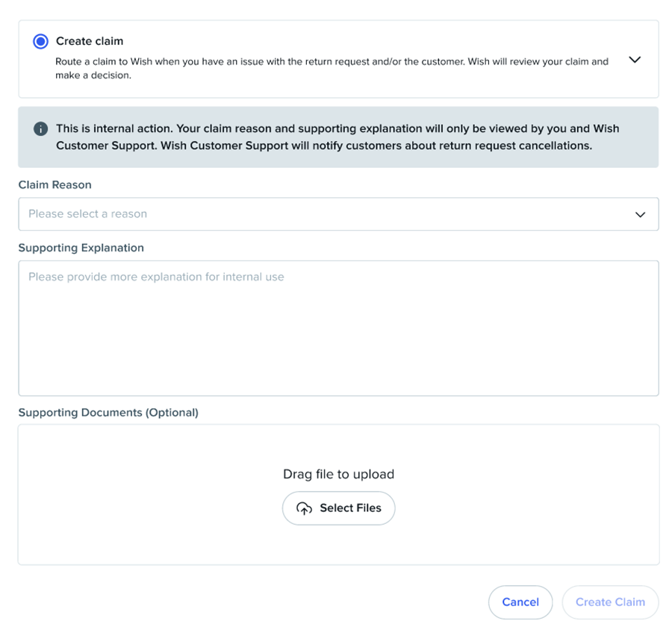672x624 pixels.
Task: Click the 'Create claim' option title
Action: click(x=90, y=41)
